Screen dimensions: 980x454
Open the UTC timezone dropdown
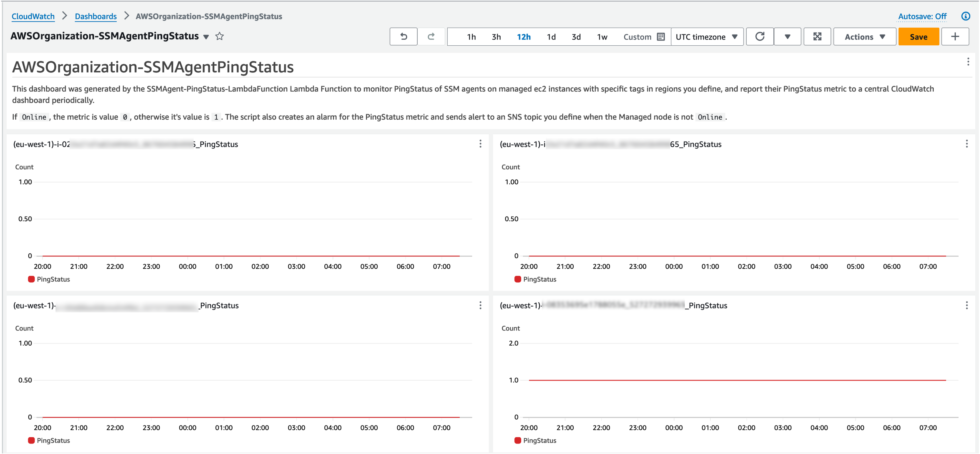pyautogui.click(x=707, y=37)
